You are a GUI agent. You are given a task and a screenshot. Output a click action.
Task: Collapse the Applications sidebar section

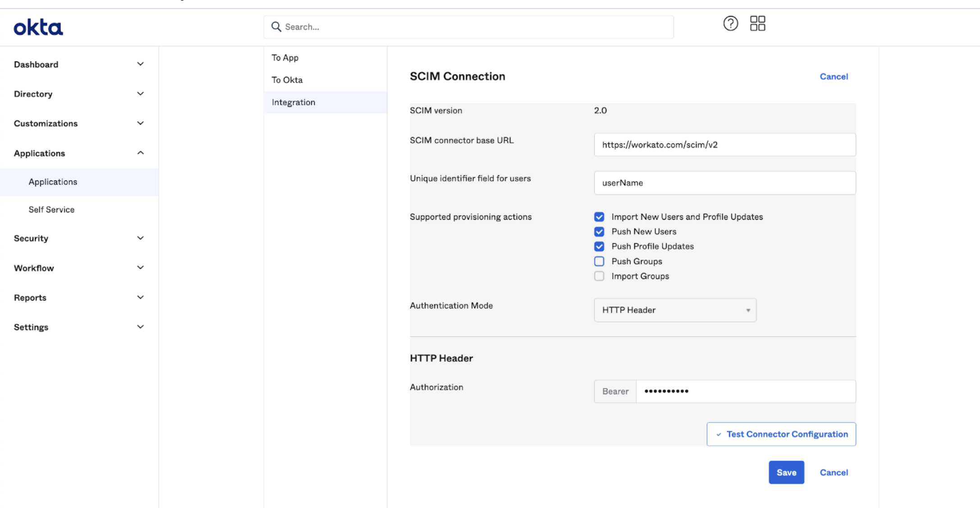(140, 153)
